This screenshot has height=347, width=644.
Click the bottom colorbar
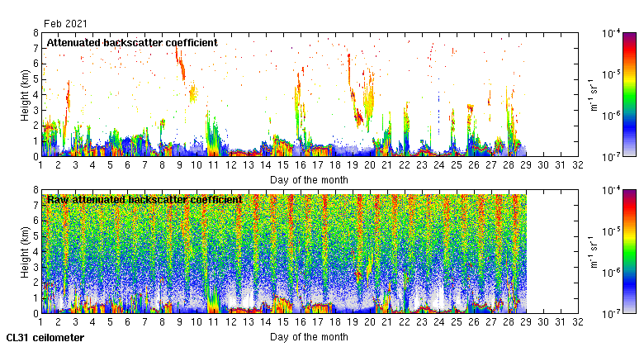[x=629, y=252]
